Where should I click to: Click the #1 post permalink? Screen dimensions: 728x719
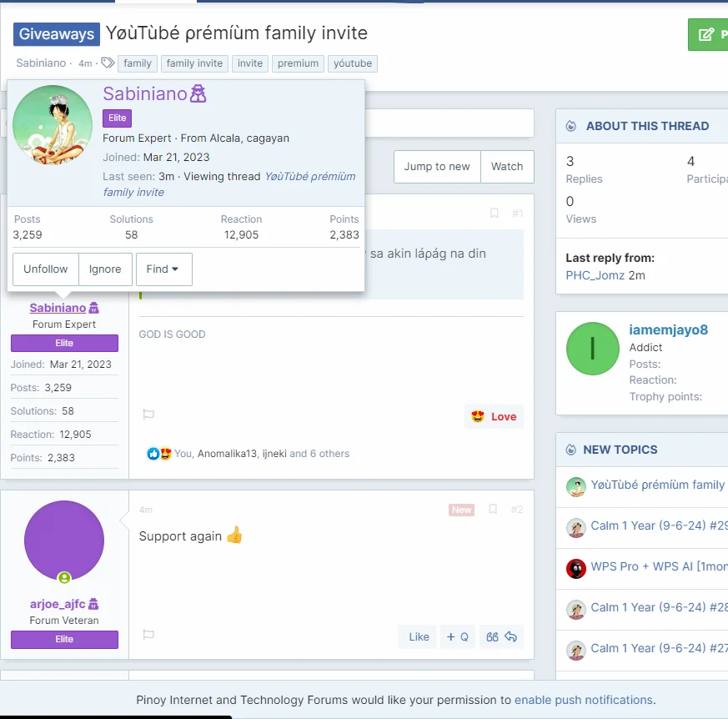pos(518,214)
